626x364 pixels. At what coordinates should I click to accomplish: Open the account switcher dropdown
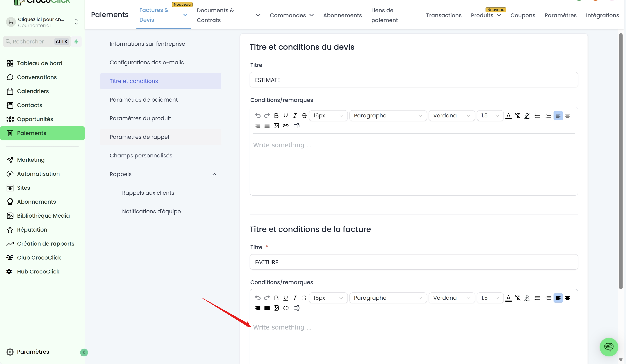42,22
